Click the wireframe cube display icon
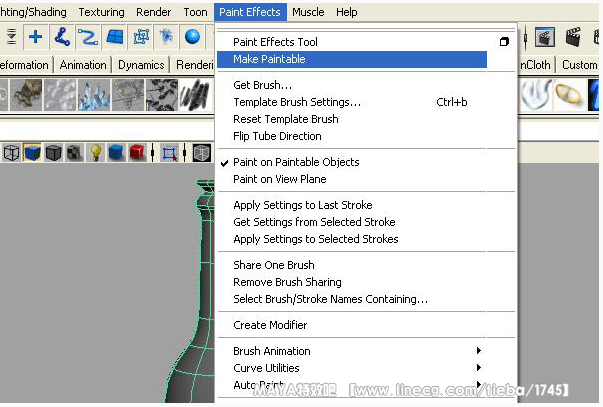The image size is (603, 407). (12, 153)
